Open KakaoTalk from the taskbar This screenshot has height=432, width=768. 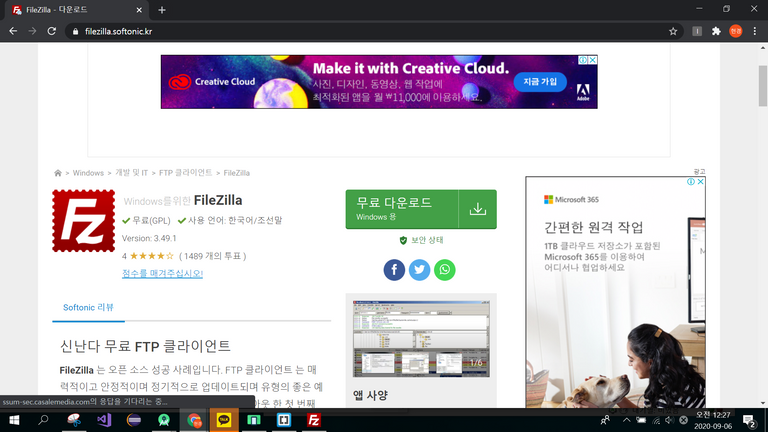pos(224,420)
